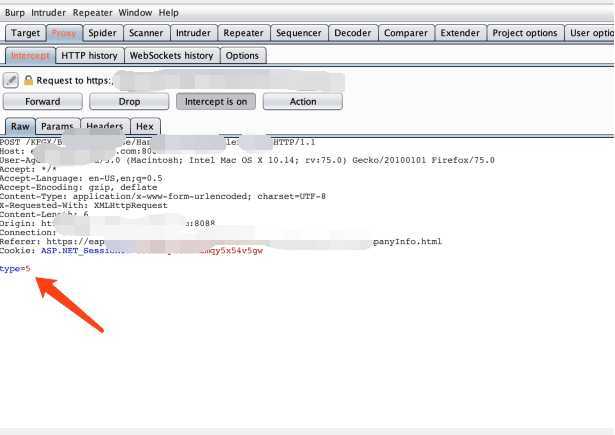Select the Raw message view tab
This screenshot has width=615, height=435.
pyautogui.click(x=20, y=126)
